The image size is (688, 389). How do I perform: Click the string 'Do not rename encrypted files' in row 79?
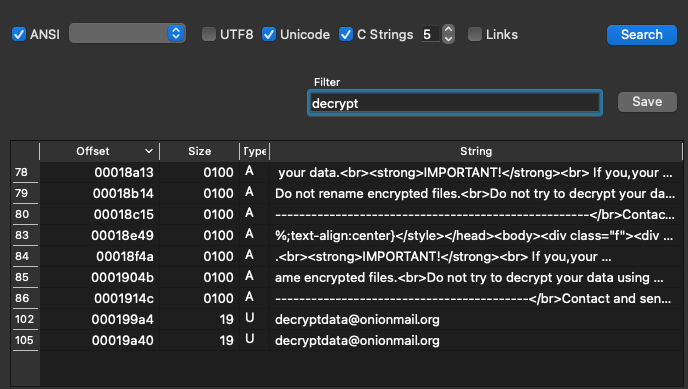(x=475, y=193)
